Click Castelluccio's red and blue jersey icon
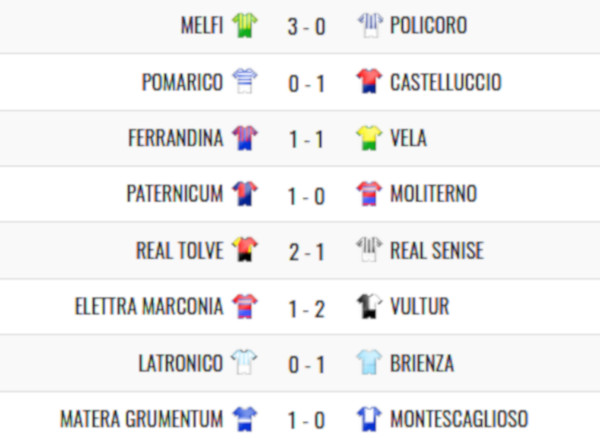This screenshot has height=445, width=600. click(x=369, y=81)
